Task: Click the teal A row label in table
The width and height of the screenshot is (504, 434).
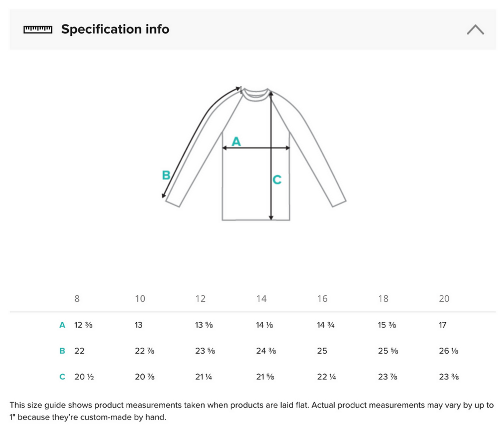Action: pos(62,325)
